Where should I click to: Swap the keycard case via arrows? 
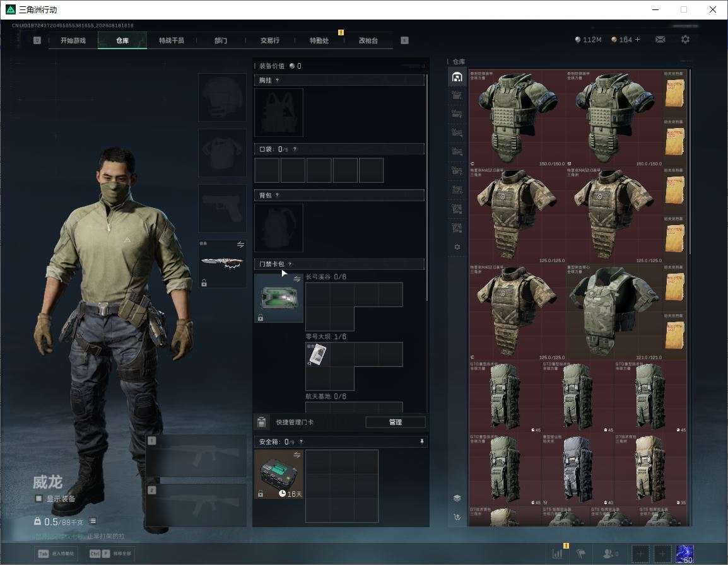pyautogui.click(x=296, y=279)
